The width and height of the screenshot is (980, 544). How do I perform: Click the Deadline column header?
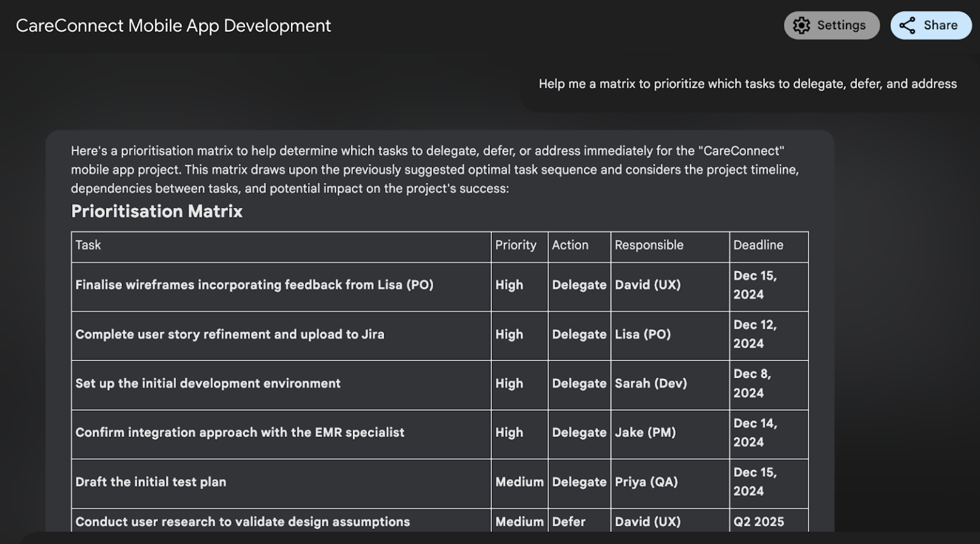(758, 246)
